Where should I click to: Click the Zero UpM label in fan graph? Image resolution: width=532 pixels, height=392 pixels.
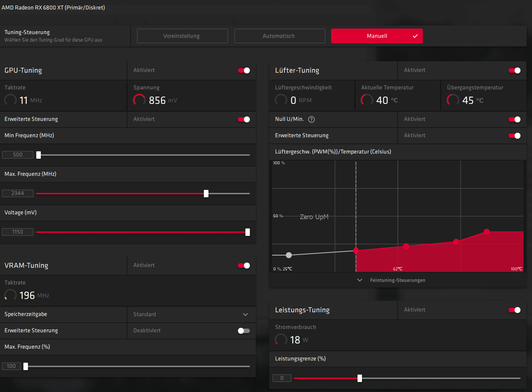(x=314, y=217)
